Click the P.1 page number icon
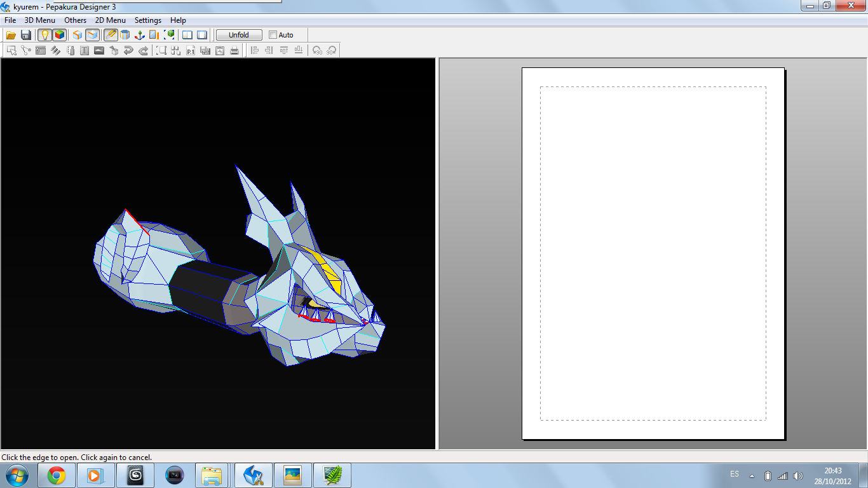 click(191, 50)
